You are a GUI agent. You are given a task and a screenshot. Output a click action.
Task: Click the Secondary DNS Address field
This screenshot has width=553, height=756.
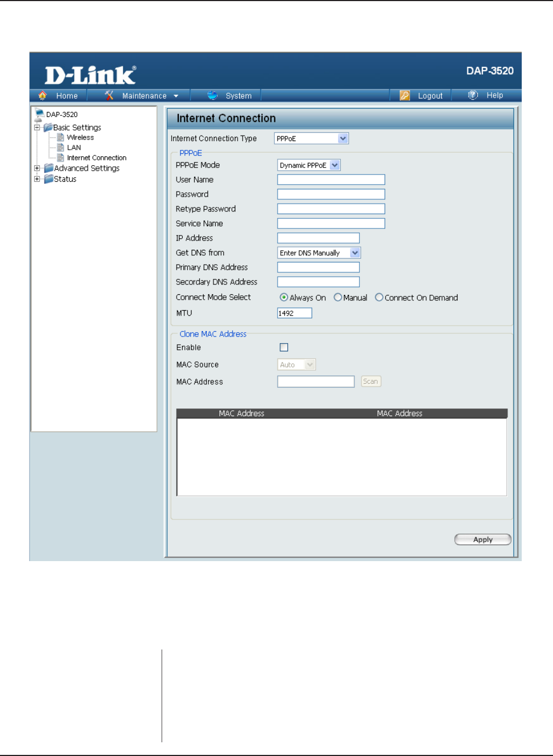pyautogui.click(x=319, y=282)
